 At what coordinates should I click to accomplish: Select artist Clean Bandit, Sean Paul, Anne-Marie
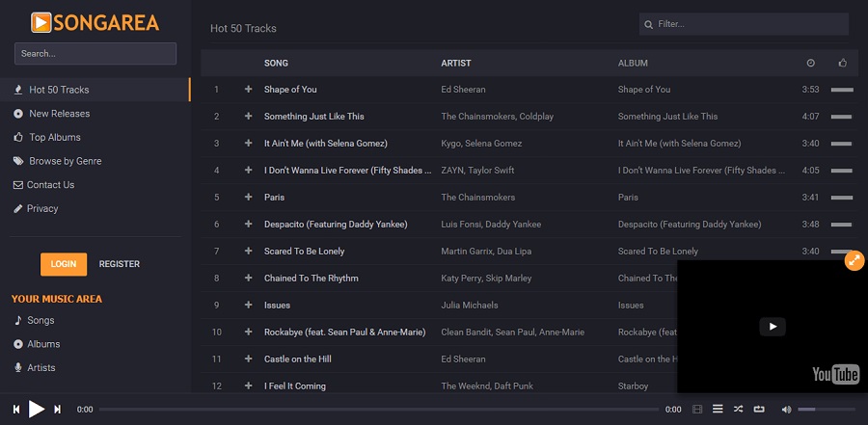513,332
